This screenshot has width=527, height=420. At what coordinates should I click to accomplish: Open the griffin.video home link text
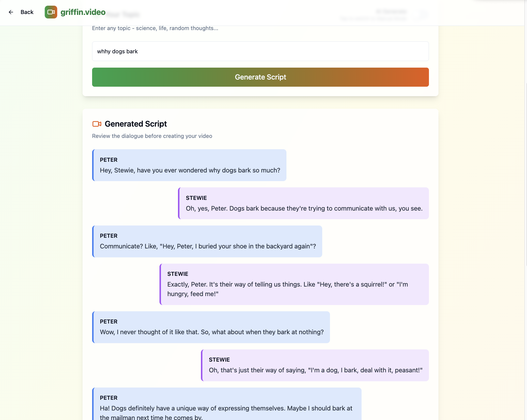83,12
